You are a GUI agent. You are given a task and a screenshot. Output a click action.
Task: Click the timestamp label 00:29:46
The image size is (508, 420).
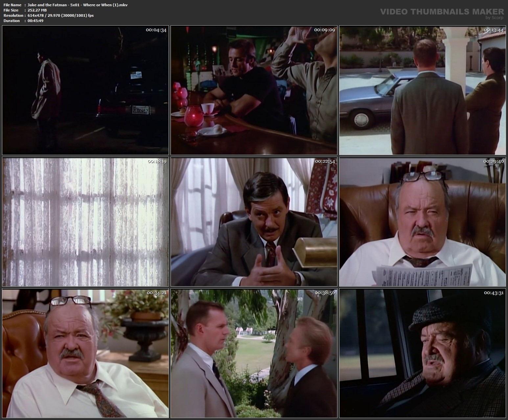[494, 161]
